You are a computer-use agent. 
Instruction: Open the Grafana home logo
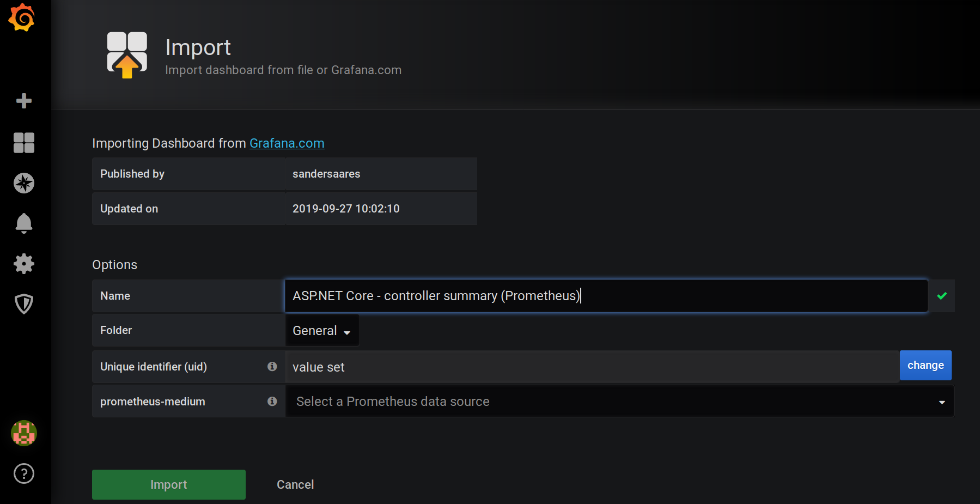click(x=22, y=17)
